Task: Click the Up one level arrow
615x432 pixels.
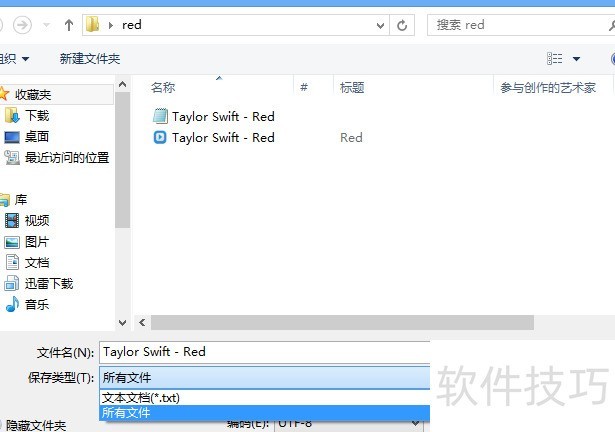Action: click(68, 25)
